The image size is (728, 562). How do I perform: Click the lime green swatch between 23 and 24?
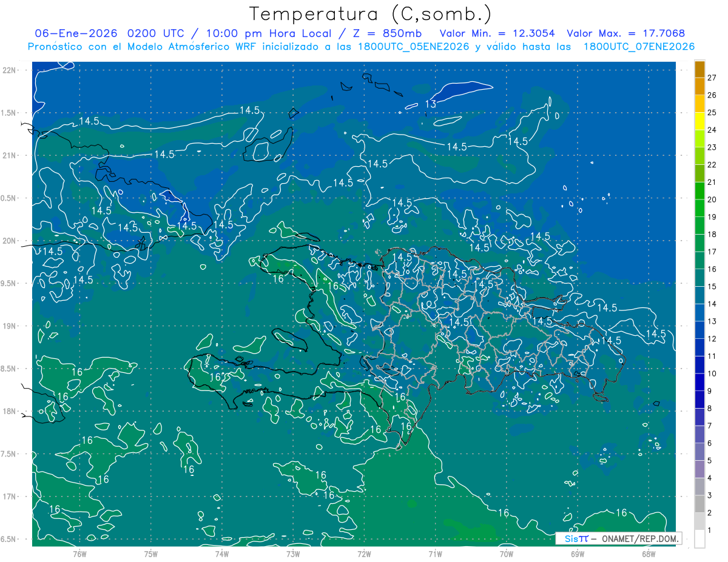(699, 139)
